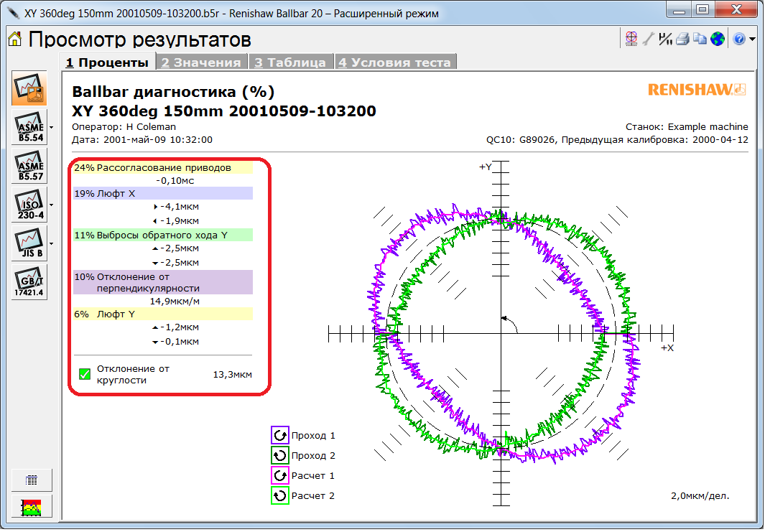Expand the help dropdown arrow
Image resolution: width=765 pixels, height=532 pixels.
(x=752, y=39)
